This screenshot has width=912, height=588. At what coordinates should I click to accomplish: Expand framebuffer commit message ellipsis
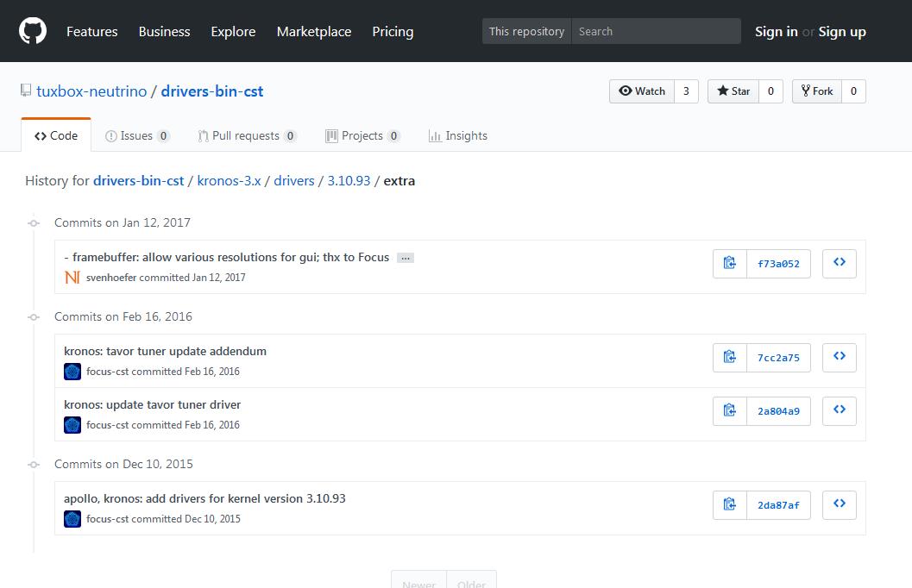tap(405, 258)
